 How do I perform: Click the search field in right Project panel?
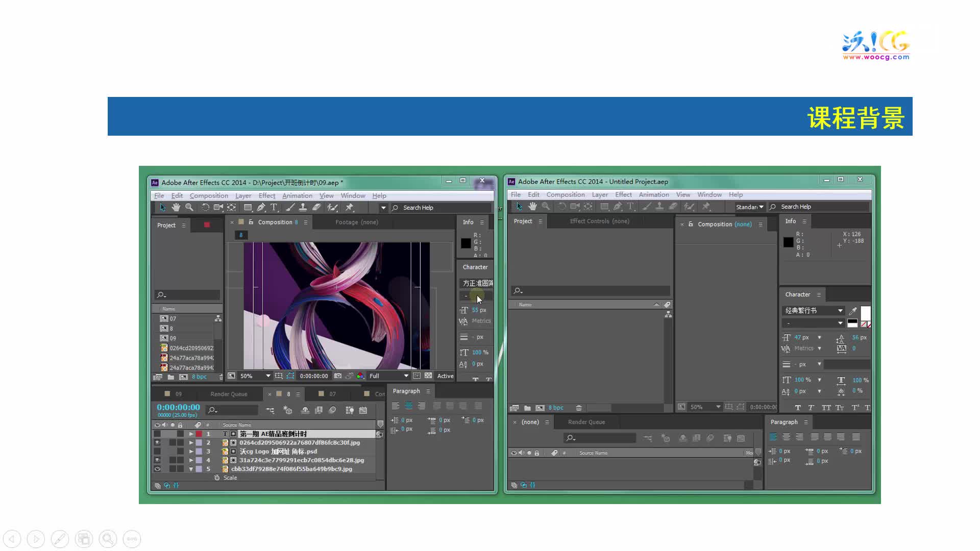591,290
